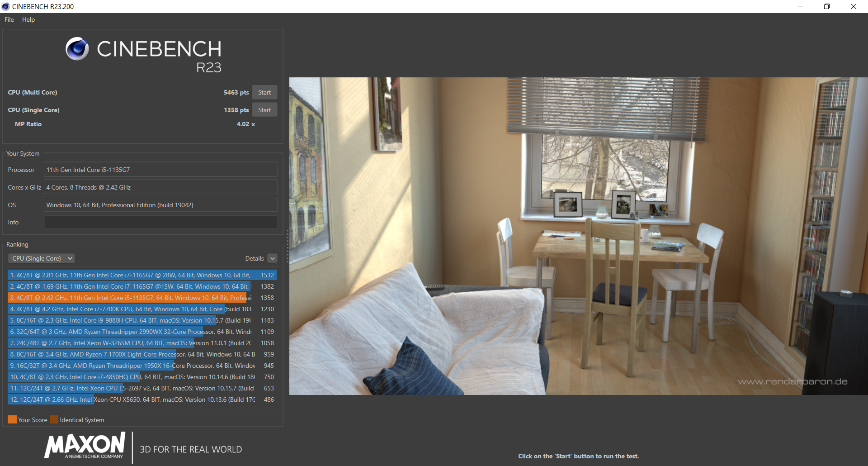Open the File menu
Image resolution: width=868 pixels, height=466 pixels.
(x=9, y=19)
